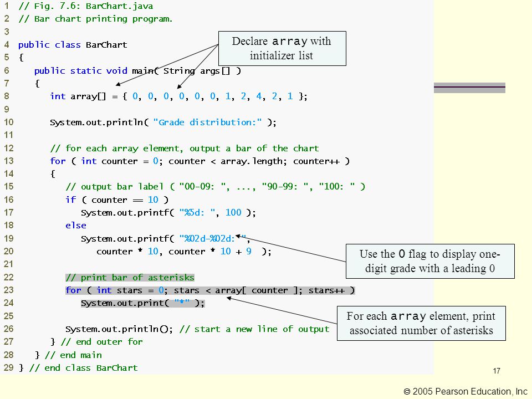Click the slide page number 17
Screen dimensions: 532x399
click(x=497, y=371)
